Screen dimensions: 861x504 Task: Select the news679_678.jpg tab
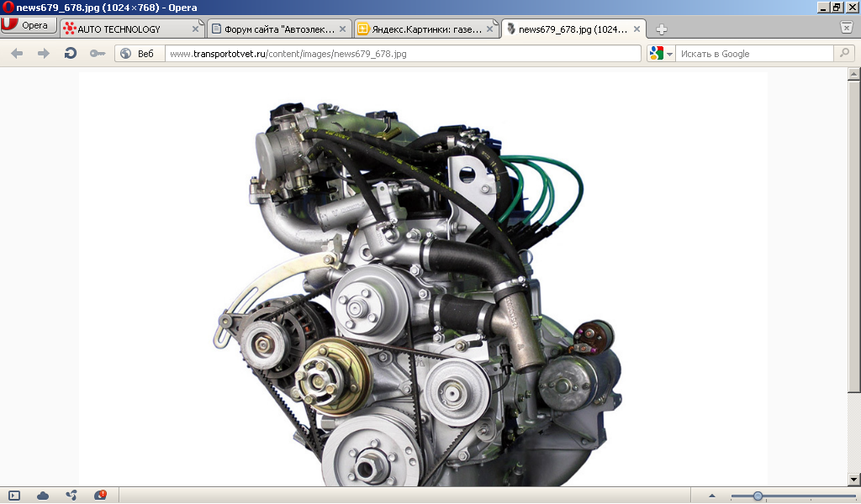(573, 29)
